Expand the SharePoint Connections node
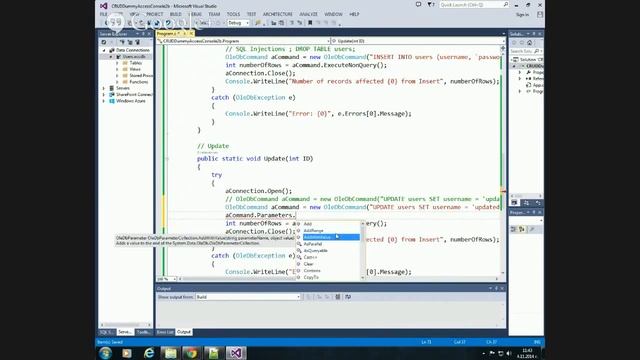The image size is (640, 360). [x=104, y=95]
